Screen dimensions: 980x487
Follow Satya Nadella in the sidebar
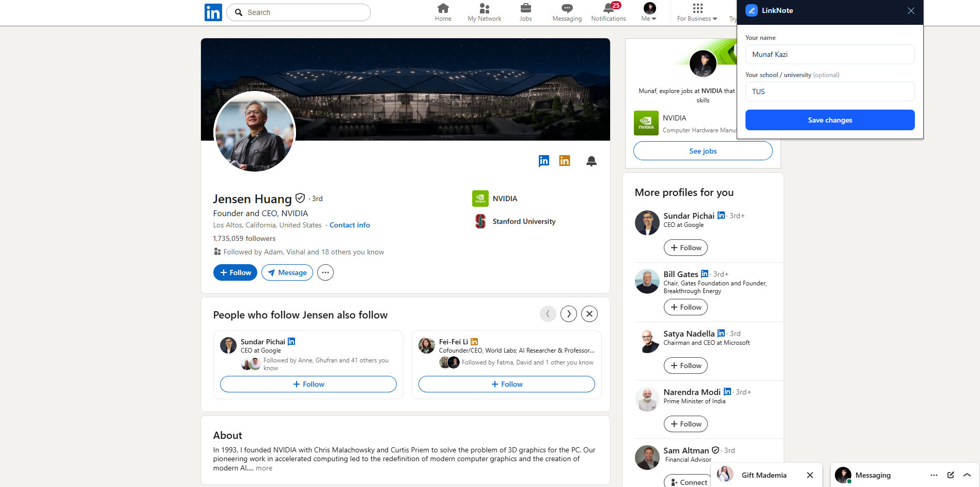pyautogui.click(x=686, y=366)
